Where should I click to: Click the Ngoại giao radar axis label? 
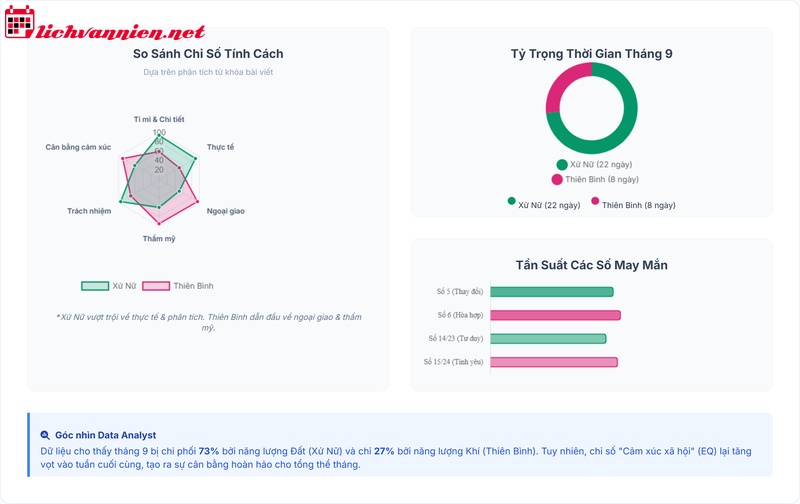[226, 211]
